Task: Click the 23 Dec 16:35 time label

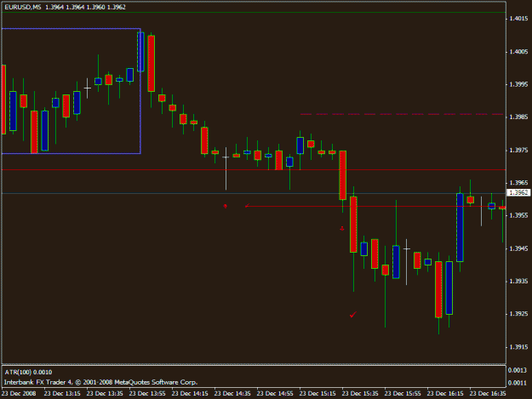Action: coord(488,393)
